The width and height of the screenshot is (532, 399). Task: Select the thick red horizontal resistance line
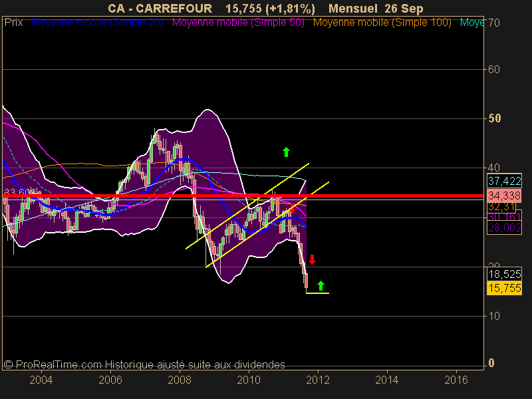click(243, 196)
